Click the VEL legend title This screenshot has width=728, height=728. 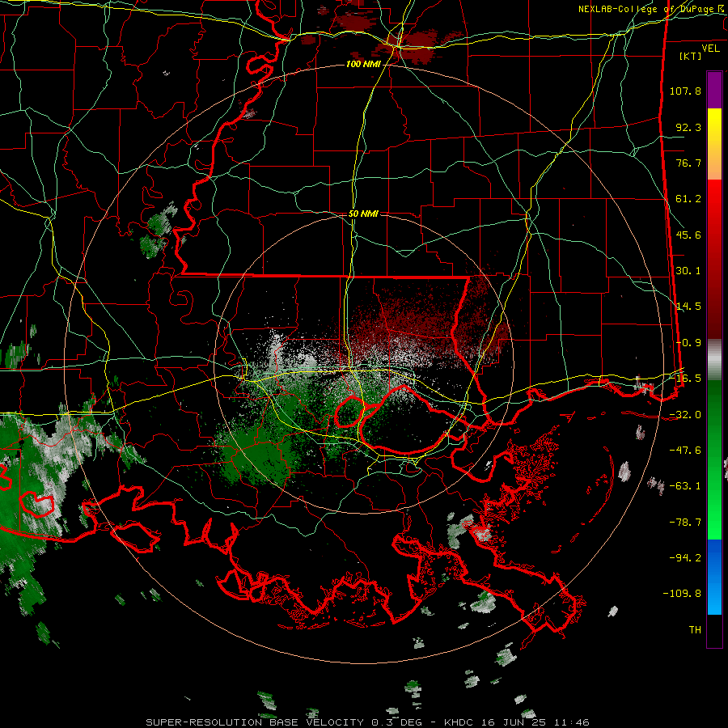pyautogui.click(x=710, y=49)
